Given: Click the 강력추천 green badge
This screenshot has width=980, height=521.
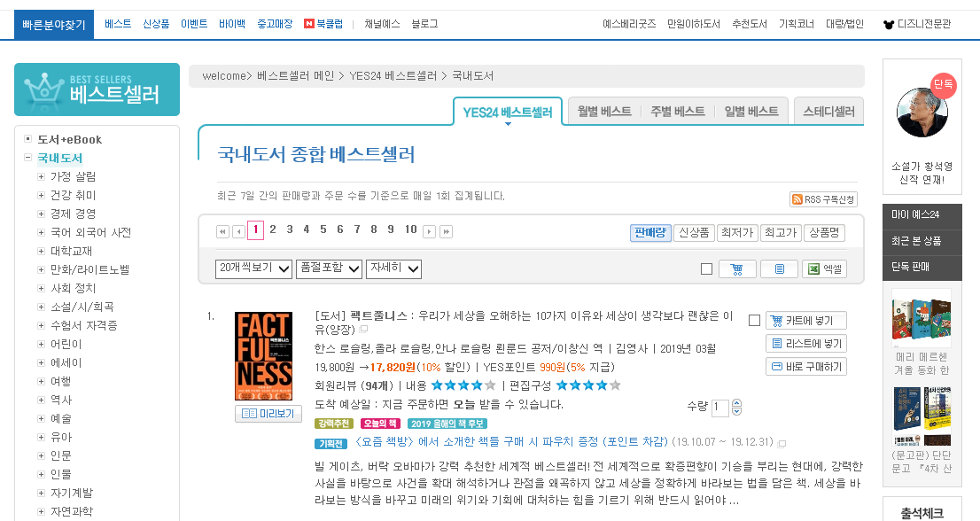Looking at the screenshot, I should click(334, 424).
